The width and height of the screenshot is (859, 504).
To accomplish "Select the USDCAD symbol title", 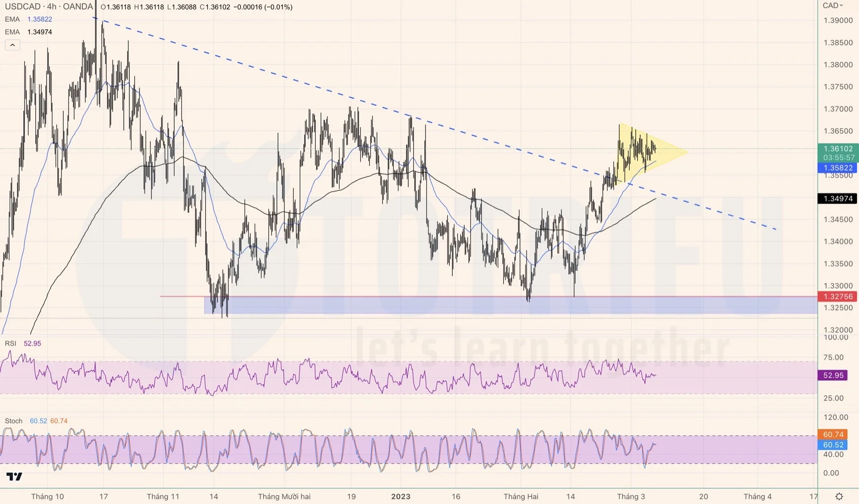I will point(49,7).
